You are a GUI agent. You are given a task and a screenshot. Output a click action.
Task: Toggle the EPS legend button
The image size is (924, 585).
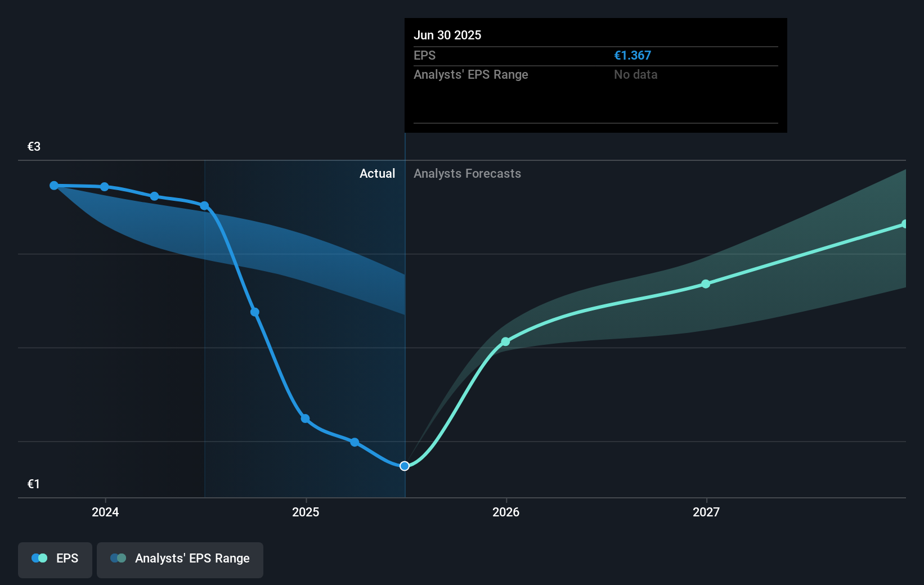(x=55, y=560)
